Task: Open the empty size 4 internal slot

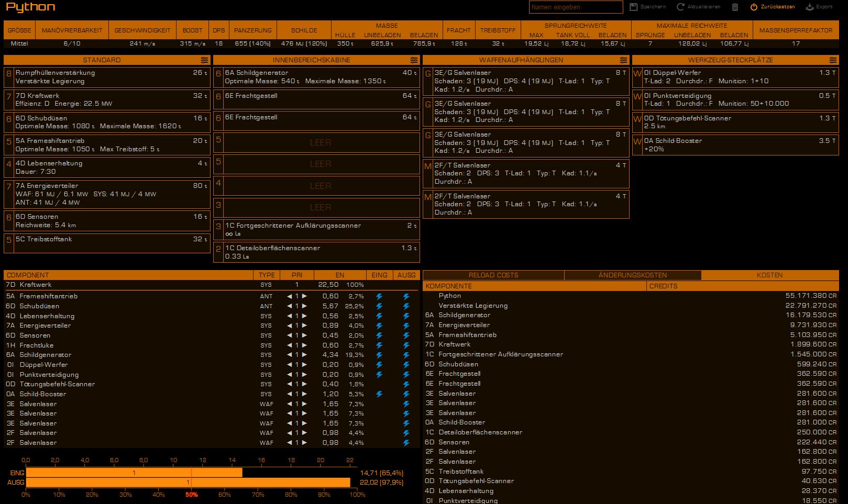Action: [316, 186]
